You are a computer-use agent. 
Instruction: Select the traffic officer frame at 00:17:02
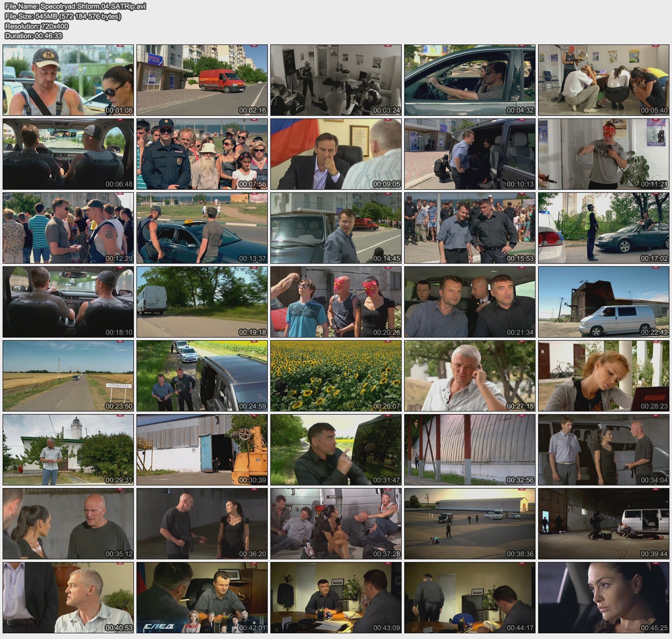click(x=604, y=228)
